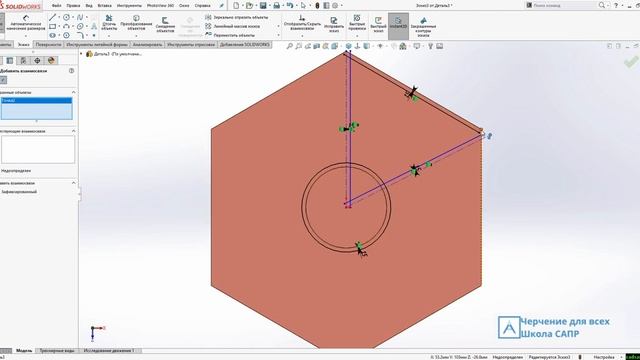Open the DimXpertManager crosshair tab
This screenshot has width=640, height=360.
(37, 60)
